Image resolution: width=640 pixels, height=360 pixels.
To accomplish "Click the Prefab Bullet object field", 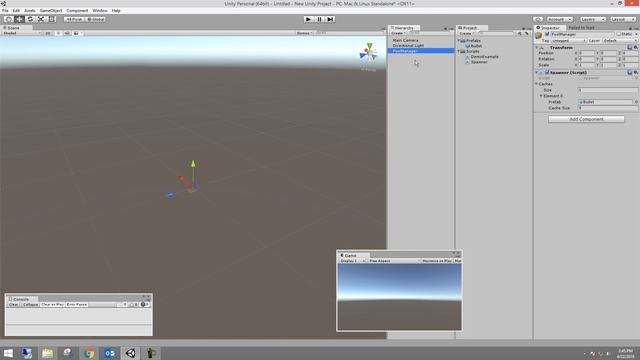I will pos(605,102).
